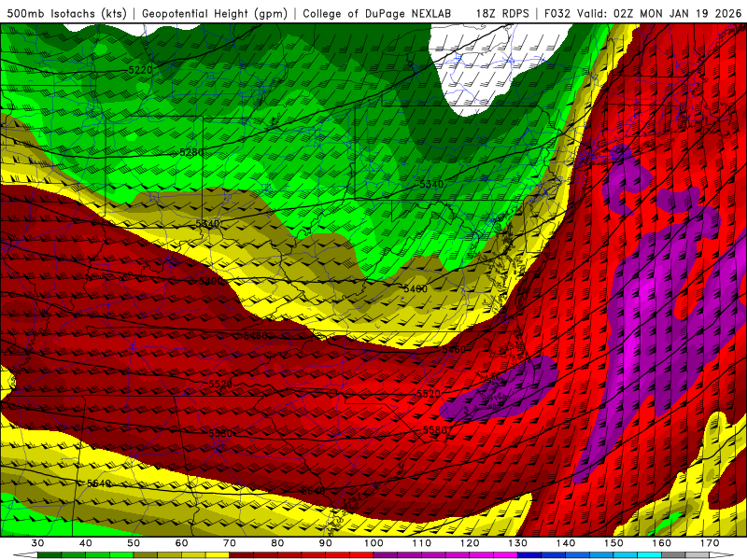Click the 5280 height contour label
This screenshot has height=560, width=747.
click(191, 152)
